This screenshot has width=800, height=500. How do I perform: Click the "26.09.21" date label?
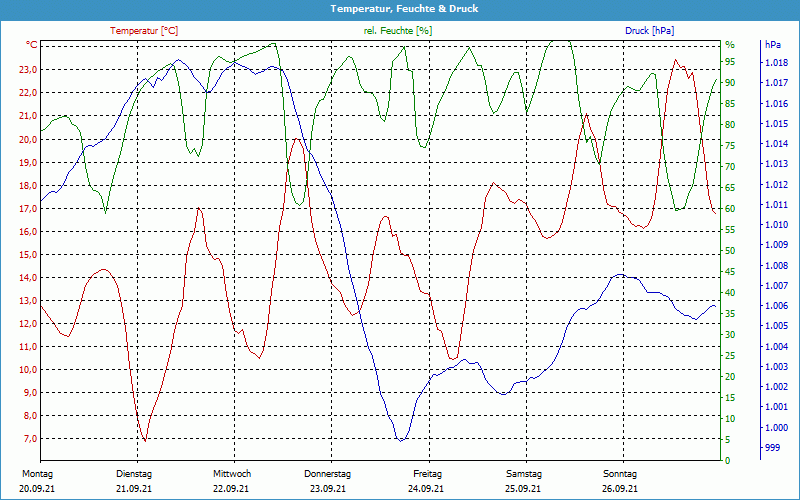[x=620, y=489]
